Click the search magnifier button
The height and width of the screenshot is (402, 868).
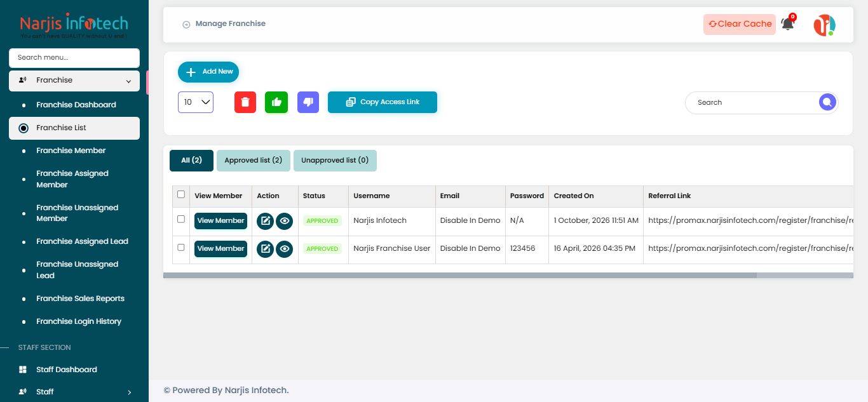827,102
